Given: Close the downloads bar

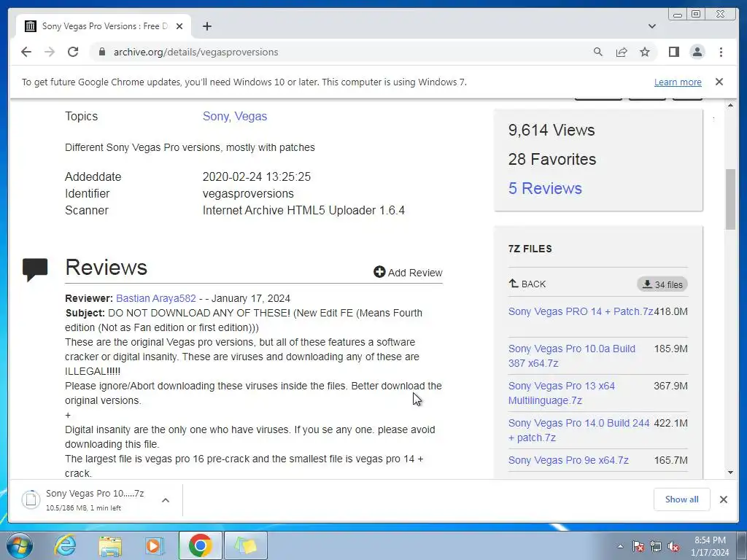Looking at the screenshot, I should coord(723,499).
